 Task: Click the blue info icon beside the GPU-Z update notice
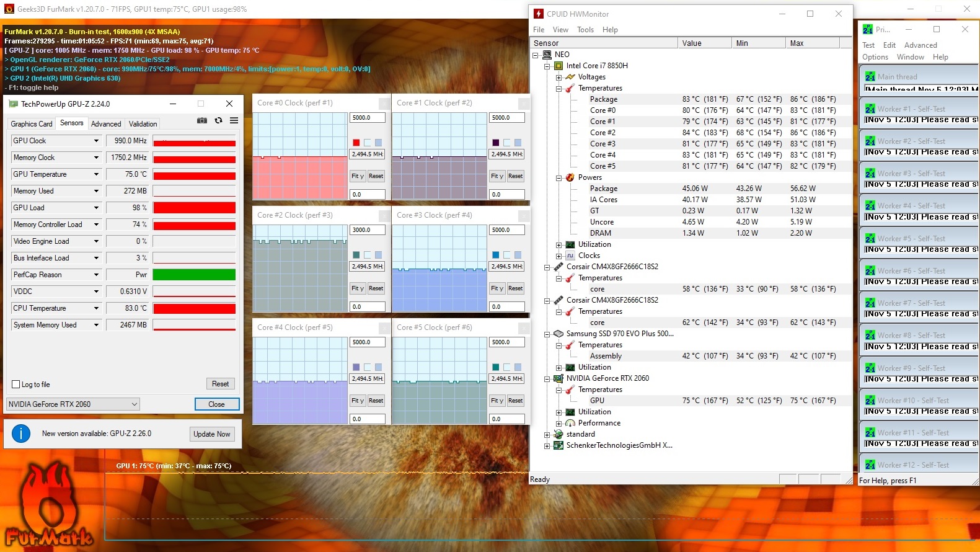click(21, 434)
